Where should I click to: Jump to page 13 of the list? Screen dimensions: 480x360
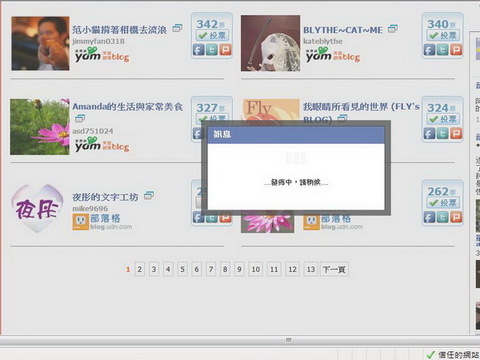tap(311, 269)
